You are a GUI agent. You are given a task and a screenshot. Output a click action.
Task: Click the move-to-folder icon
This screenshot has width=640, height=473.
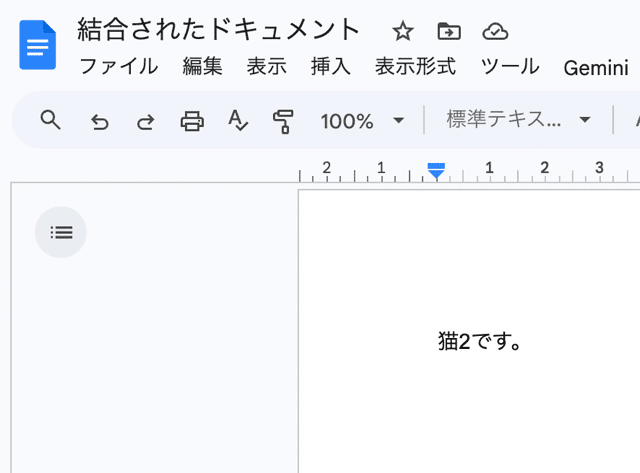pos(449,31)
